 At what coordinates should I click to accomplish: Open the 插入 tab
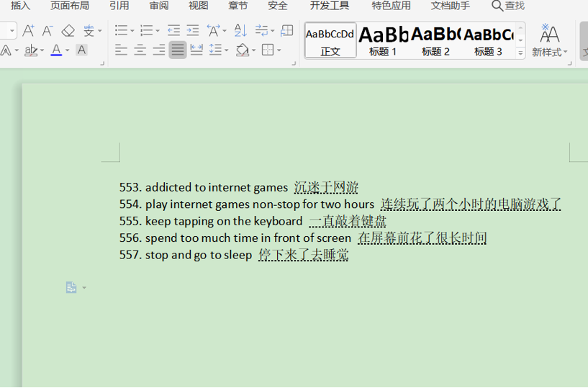click(x=21, y=6)
